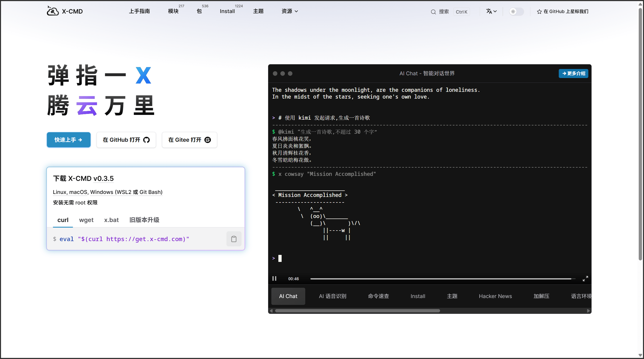The height and width of the screenshot is (359, 644).
Task: Click the X-CMD cloud logo
Action: pos(53,11)
